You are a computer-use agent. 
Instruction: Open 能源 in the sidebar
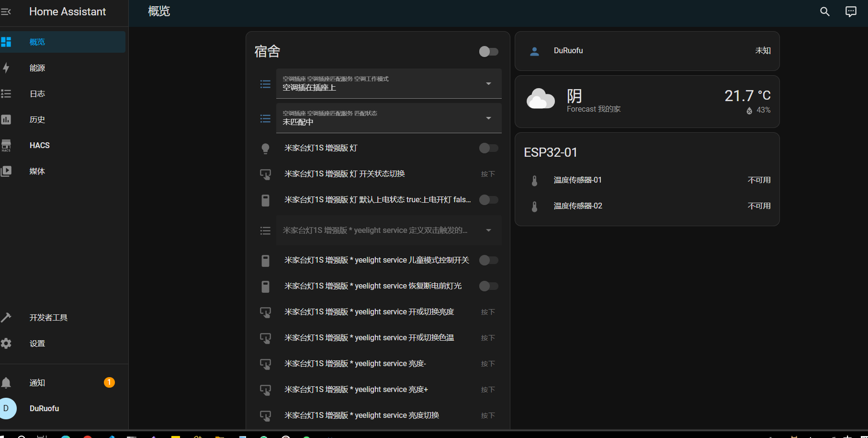pos(37,68)
